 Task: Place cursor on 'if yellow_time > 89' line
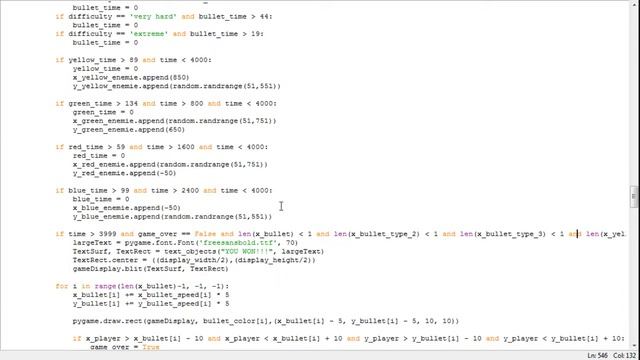tap(133, 60)
